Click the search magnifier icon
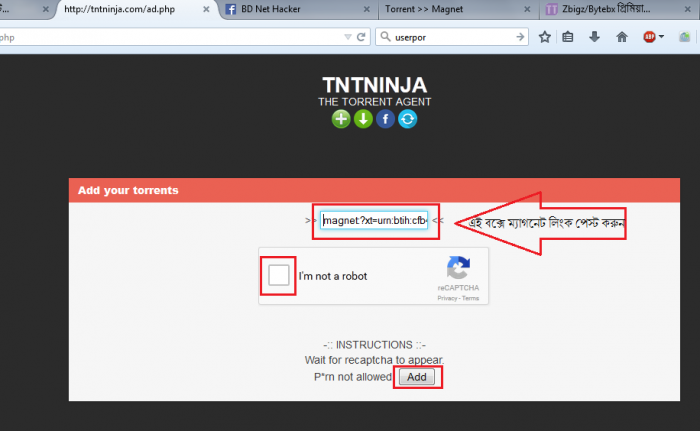 (x=385, y=37)
